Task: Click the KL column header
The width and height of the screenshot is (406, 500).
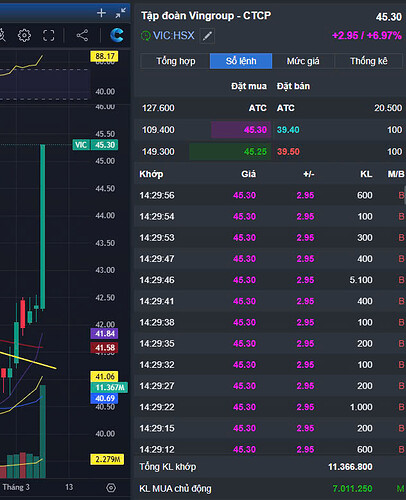Action: 366,174
